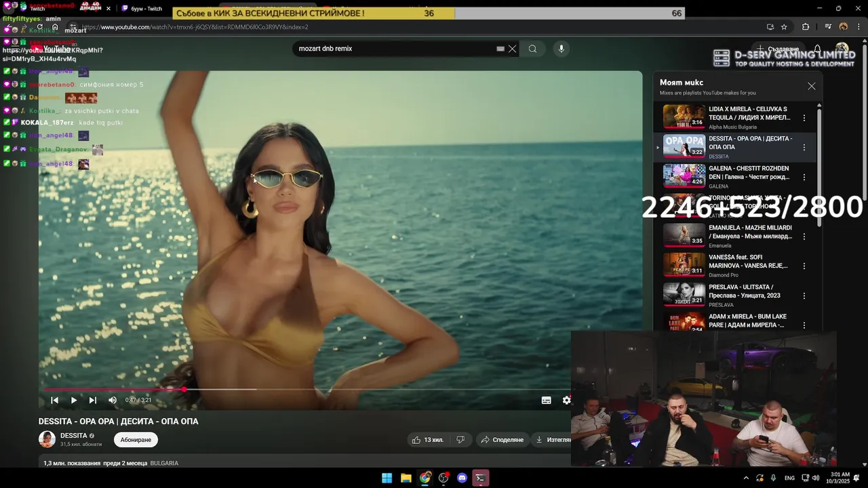Clear the search box with the X

pyautogui.click(x=513, y=49)
